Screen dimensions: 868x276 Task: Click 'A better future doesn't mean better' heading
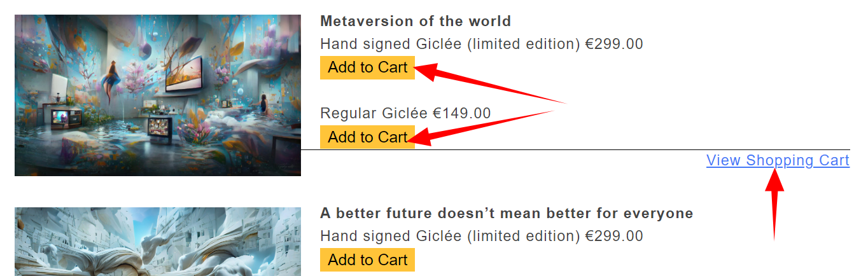coord(506,213)
